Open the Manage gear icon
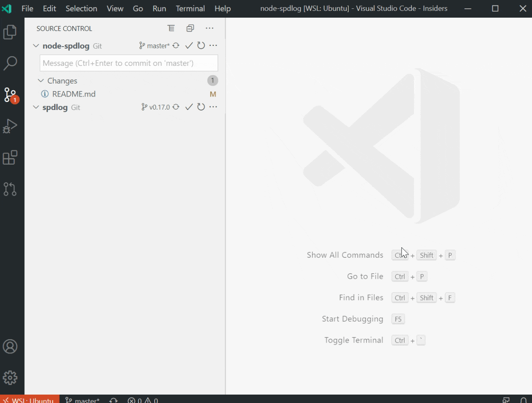532x403 pixels. click(10, 377)
